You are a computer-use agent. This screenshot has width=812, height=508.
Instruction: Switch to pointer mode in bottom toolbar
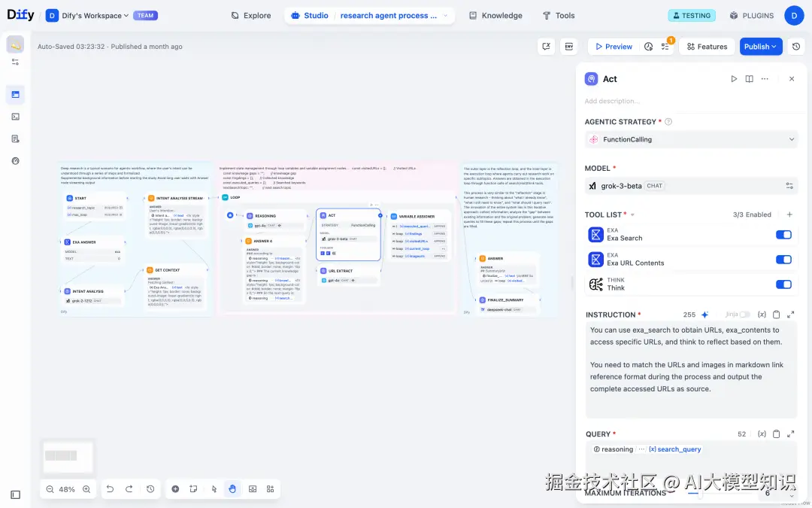click(x=214, y=489)
